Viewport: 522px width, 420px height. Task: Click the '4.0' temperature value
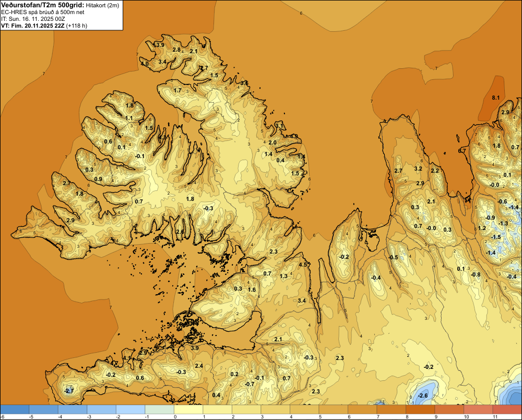click(x=145, y=64)
